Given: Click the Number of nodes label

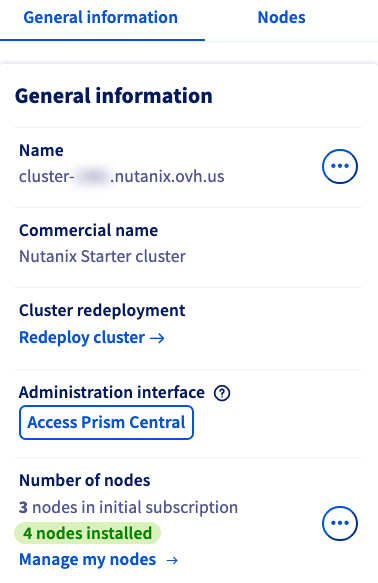Looking at the screenshot, I should pos(84,480).
